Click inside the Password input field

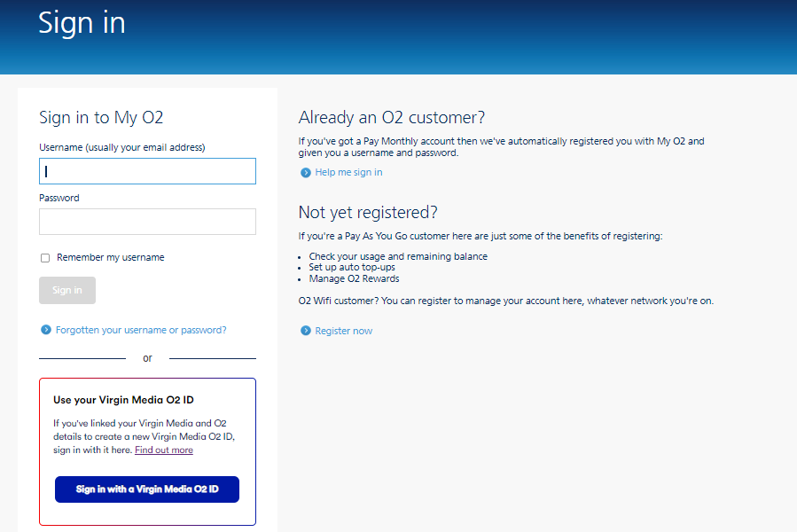(146, 221)
